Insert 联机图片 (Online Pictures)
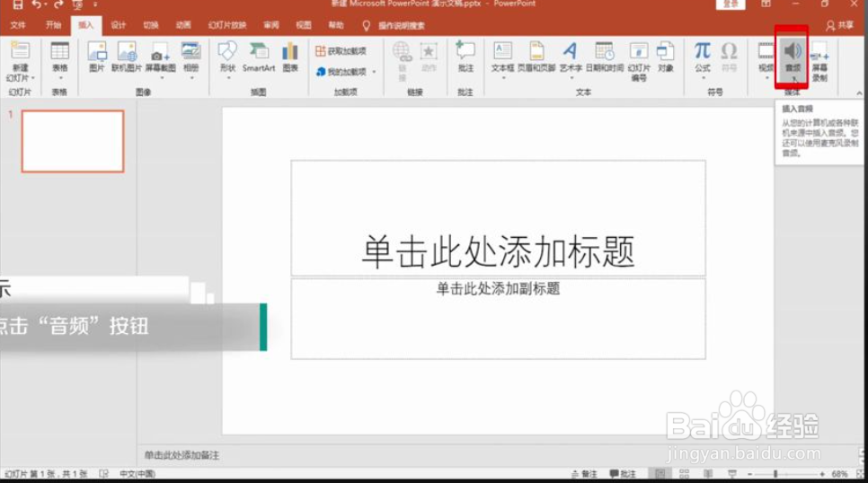Viewport: 868px width, 483px height. (x=127, y=57)
